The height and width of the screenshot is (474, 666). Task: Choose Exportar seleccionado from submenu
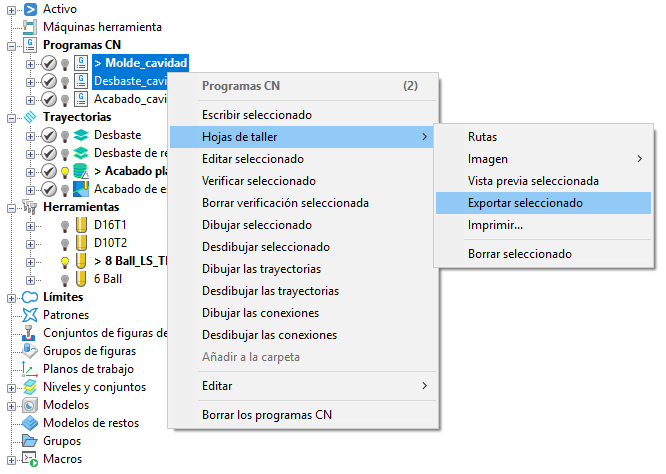(x=525, y=203)
